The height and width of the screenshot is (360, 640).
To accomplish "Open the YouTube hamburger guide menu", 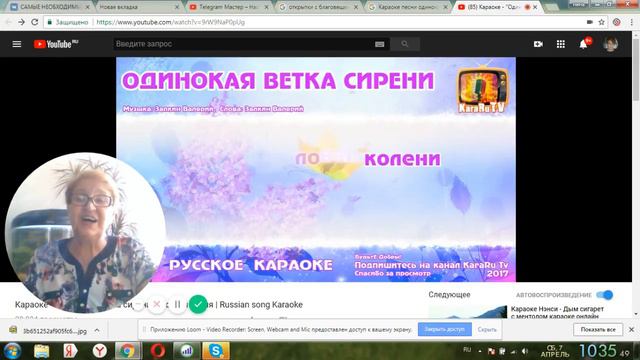I will click(17, 44).
